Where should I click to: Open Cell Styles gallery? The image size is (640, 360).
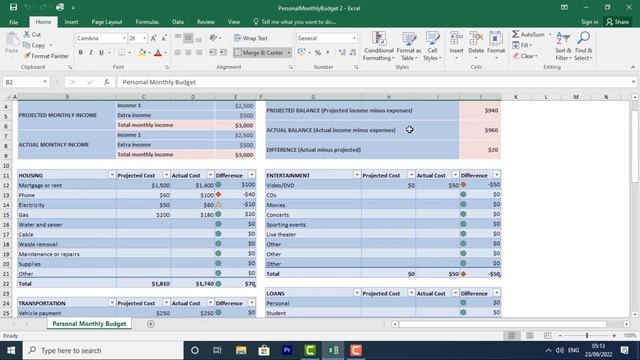click(x=432, y=46)
